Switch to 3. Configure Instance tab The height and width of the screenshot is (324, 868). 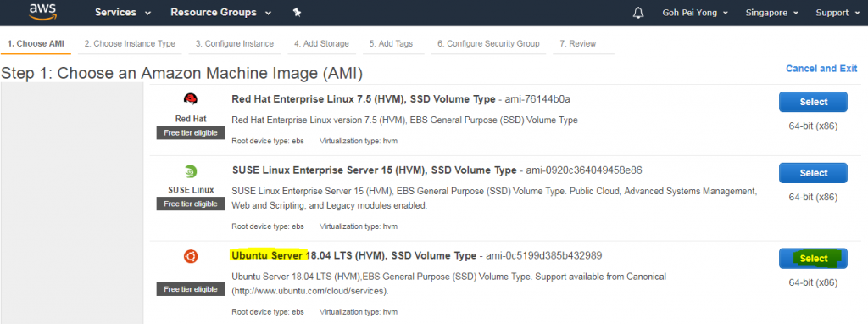click(235, 44)
